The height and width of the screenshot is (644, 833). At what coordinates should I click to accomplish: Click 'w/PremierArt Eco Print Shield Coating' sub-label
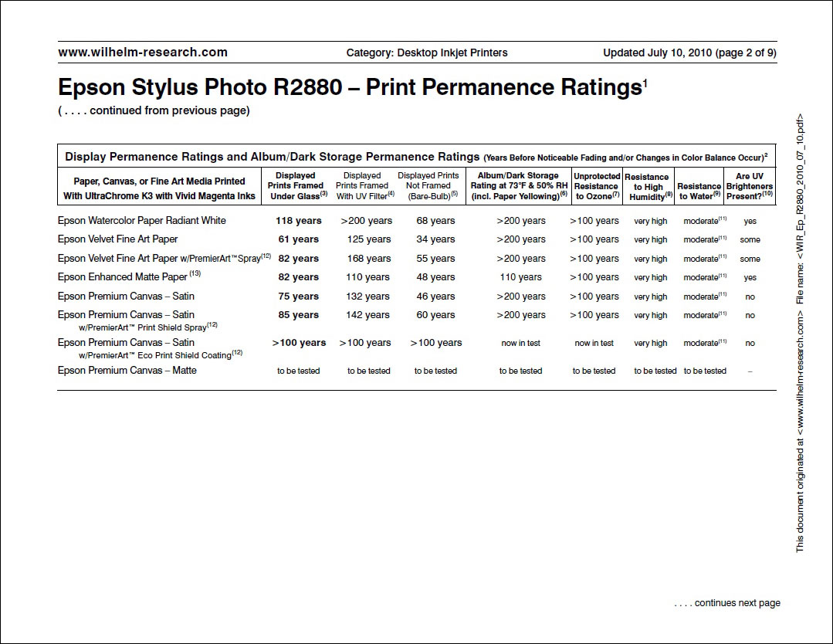coord(161,354)
